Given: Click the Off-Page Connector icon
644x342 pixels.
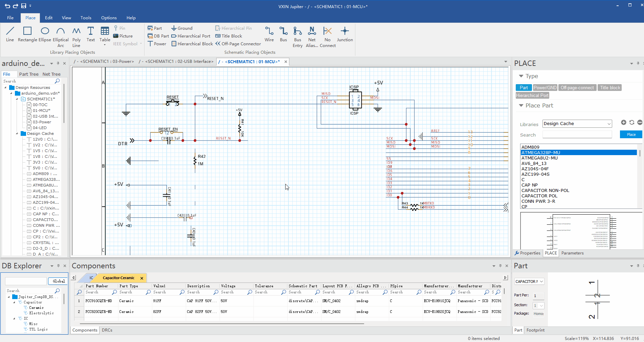Looking at the screenshot, I should point(218,44).
